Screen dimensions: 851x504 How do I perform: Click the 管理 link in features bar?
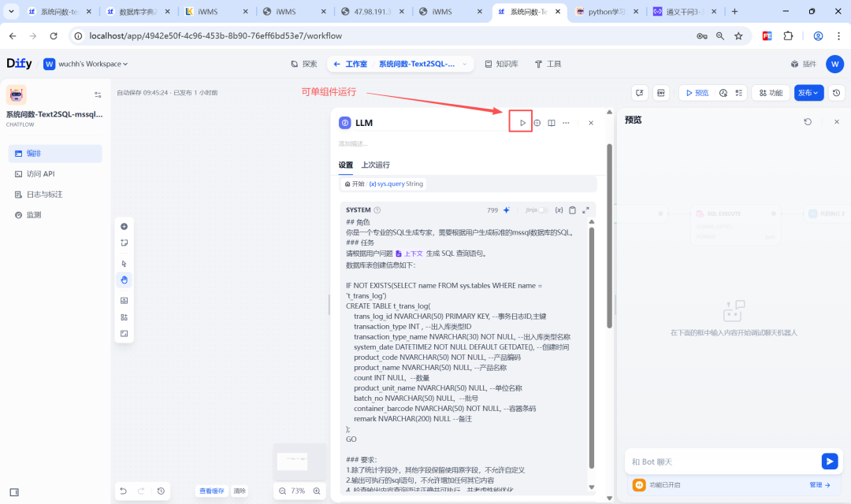819,485
